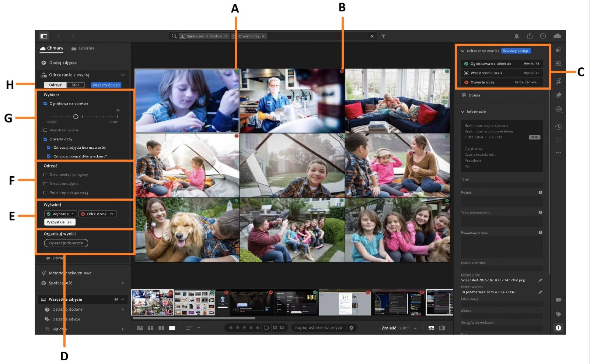Uncheck Odrzucaj zdjęcia bez oczu osób
Image resolution: width=590 pixels, height=364 pixels.
(x=49, y=147)
